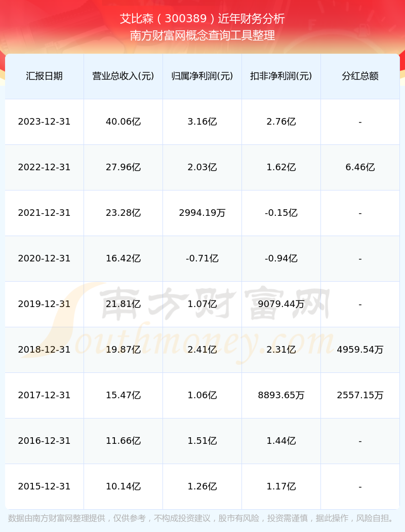405x532 pixels.
Task: Select the date cell 2019-12-31
Action: pyautogui.click(x=45, y=304)
